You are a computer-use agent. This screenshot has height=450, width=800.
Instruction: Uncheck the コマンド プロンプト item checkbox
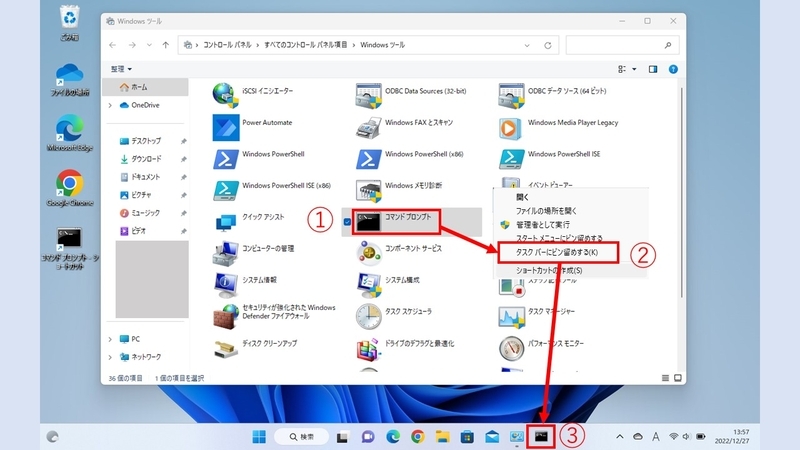(347, 222)
